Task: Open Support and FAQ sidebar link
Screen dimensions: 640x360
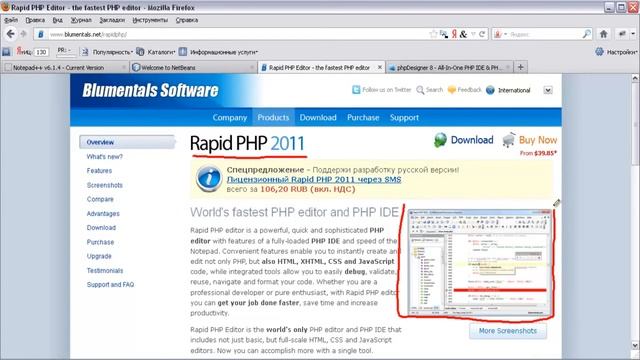Action: 110,284
